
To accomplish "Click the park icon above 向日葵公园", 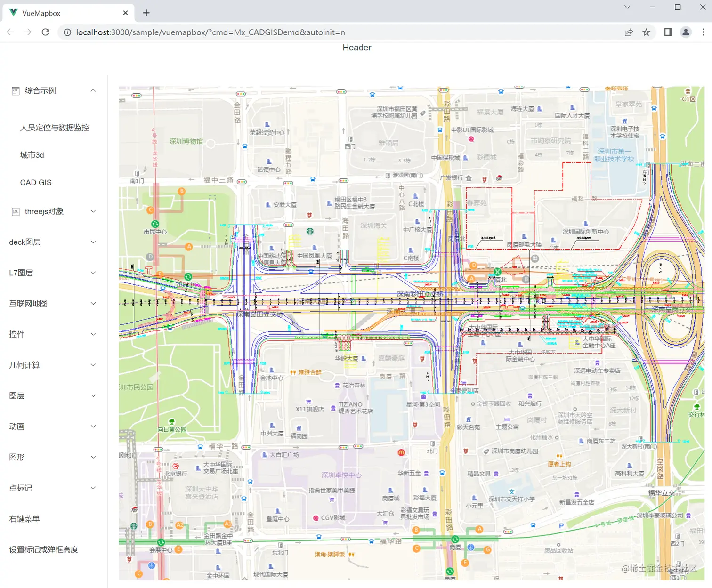I will click(172, 422).
